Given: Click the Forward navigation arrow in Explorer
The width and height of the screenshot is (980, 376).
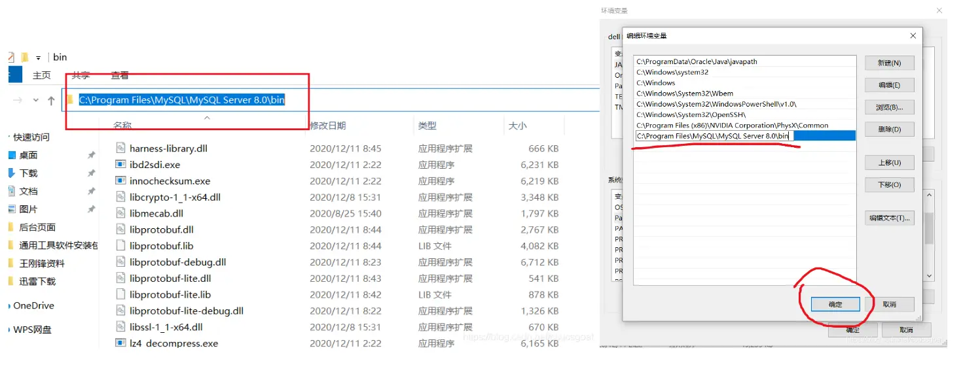Looking at the screenshot, I should pyautogui.click(x=18, y=100).
